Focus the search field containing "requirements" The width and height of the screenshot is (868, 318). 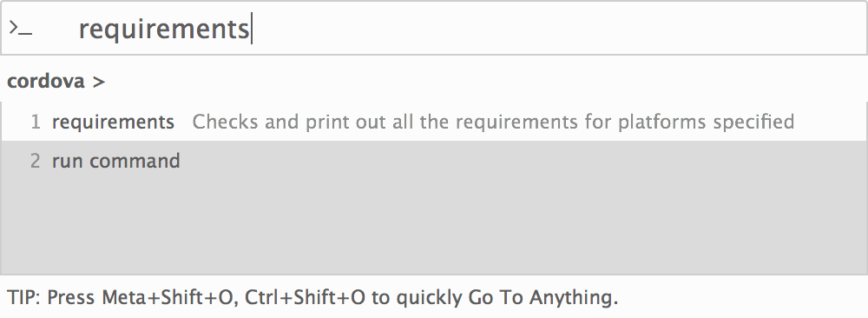click(434, 29)
